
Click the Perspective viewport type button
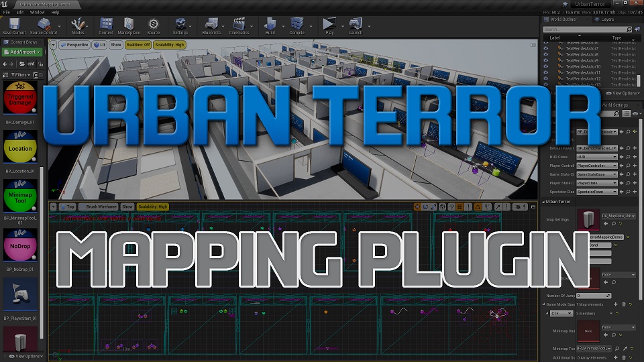74,45
